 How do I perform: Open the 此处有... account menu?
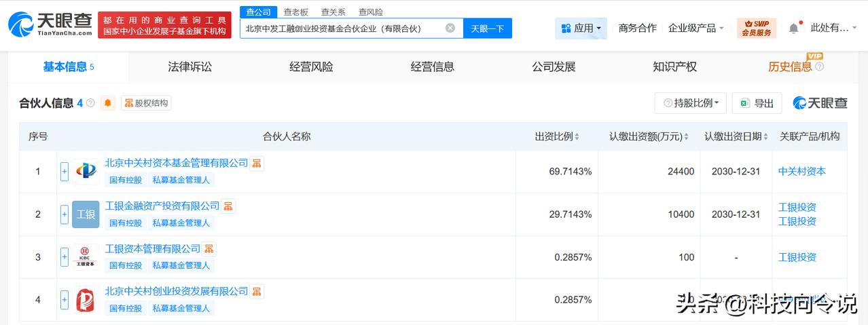click(833, 28)
